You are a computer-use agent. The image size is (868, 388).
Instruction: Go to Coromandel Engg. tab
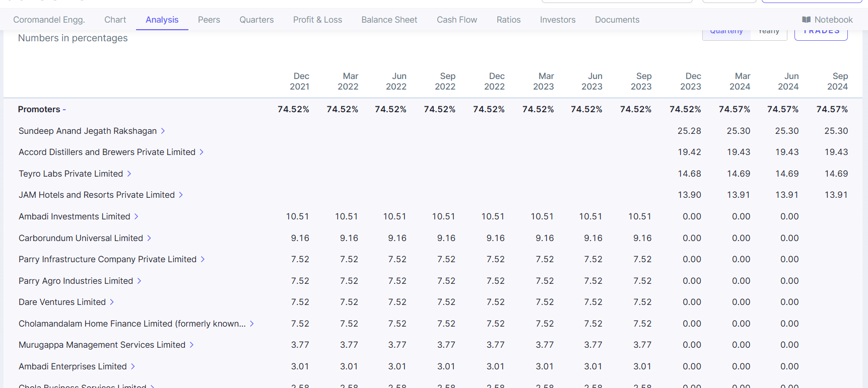click(49, 20)
